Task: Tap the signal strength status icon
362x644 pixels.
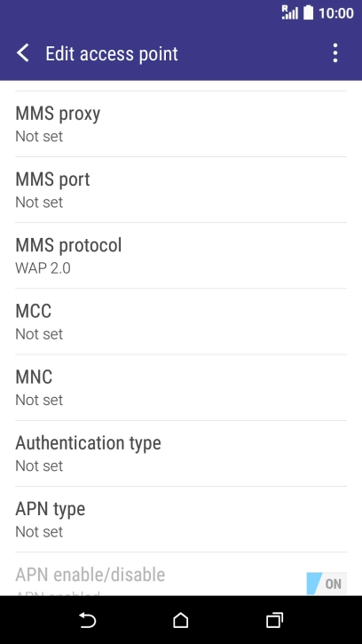Action: [290, 12]
